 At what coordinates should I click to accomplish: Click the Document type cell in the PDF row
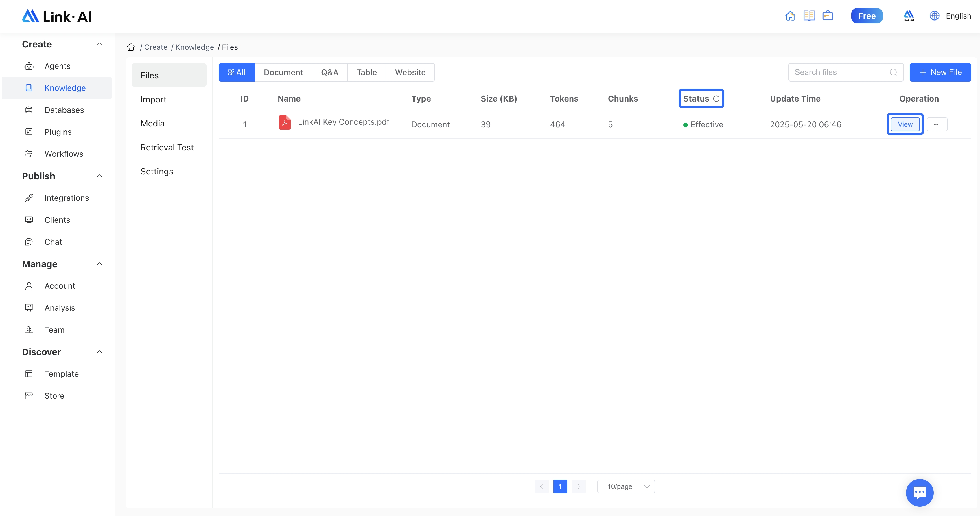430,124
